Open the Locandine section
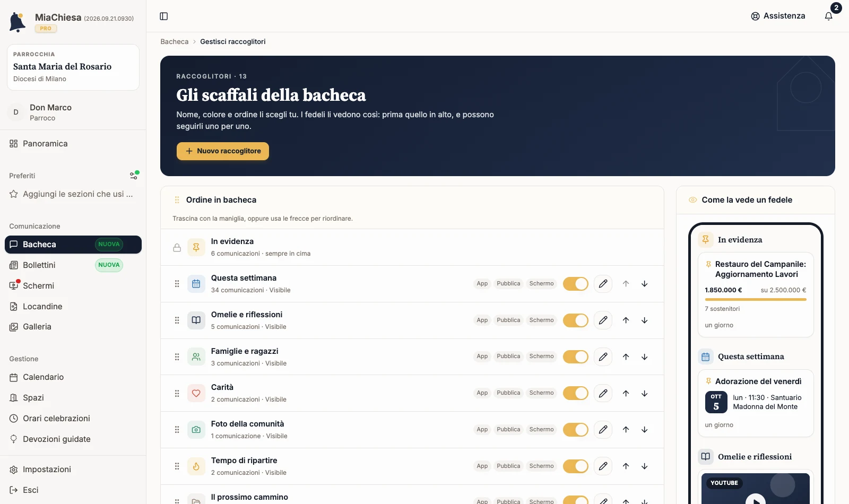 (x=73, y=307)
